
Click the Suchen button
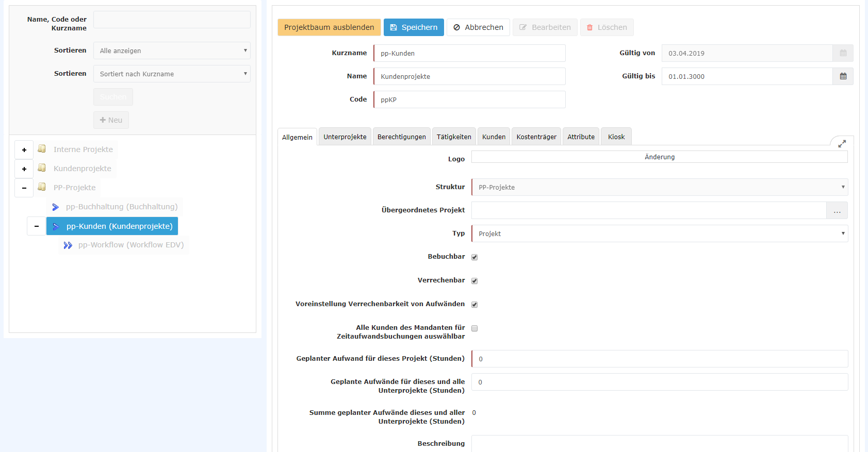[113, 97]
